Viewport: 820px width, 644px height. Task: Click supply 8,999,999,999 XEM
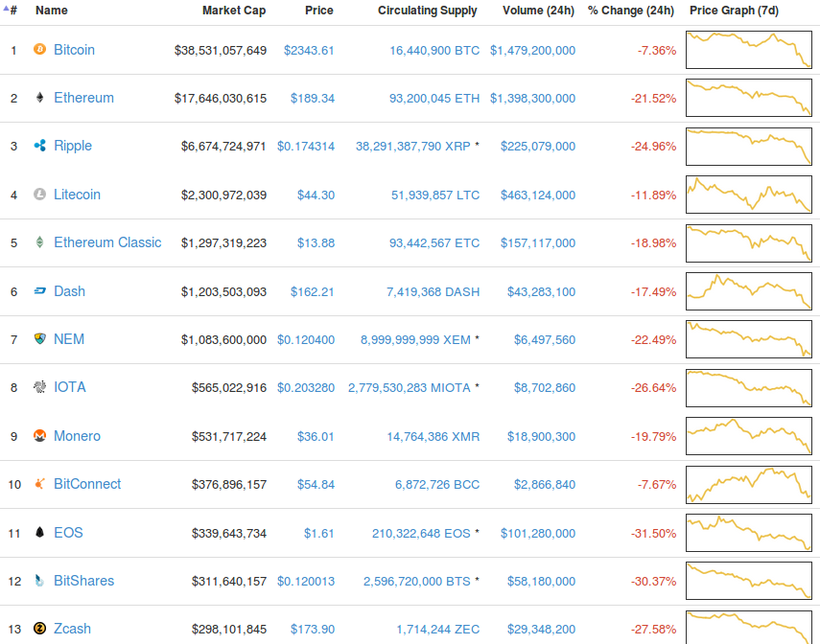point(415,340)
